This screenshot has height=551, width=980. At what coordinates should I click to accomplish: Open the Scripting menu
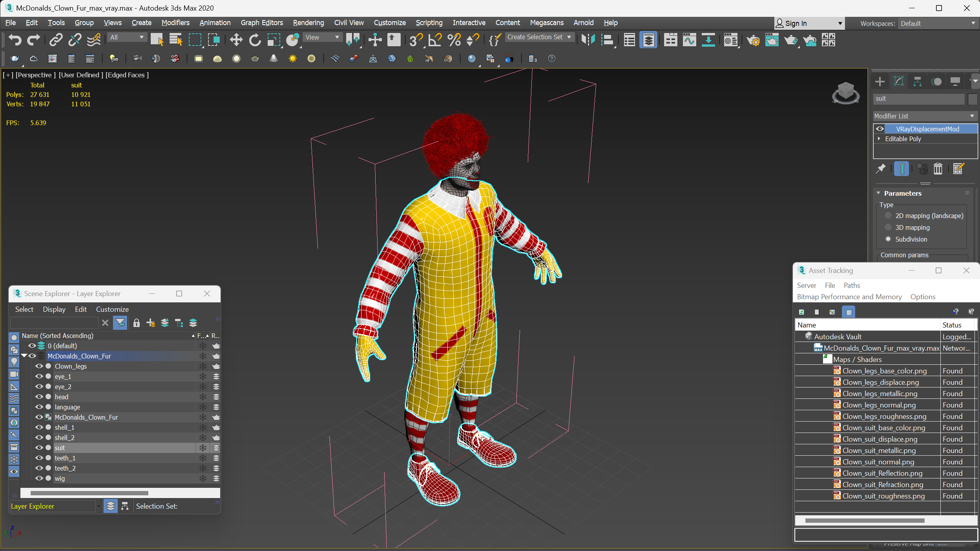(429, 23)
